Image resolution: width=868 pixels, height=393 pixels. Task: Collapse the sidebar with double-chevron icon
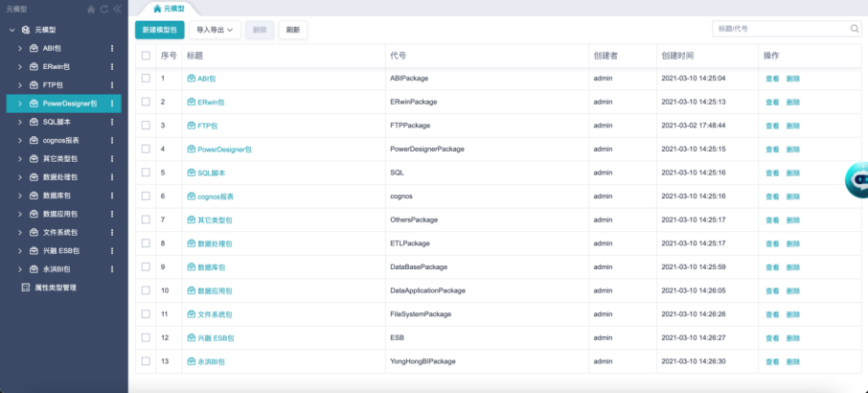(x=117, y=9)
